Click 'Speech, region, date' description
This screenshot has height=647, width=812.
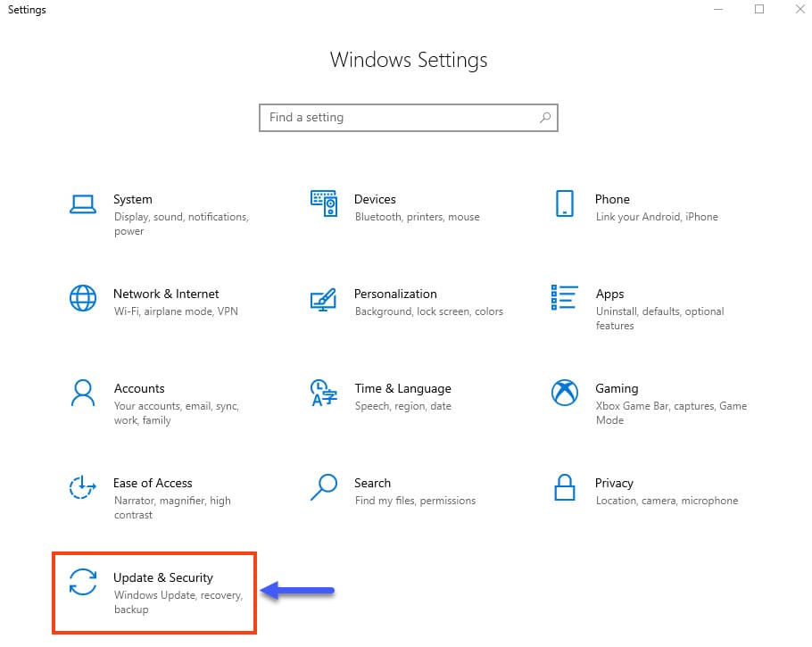pyautogui.click(x=403, y=406)
